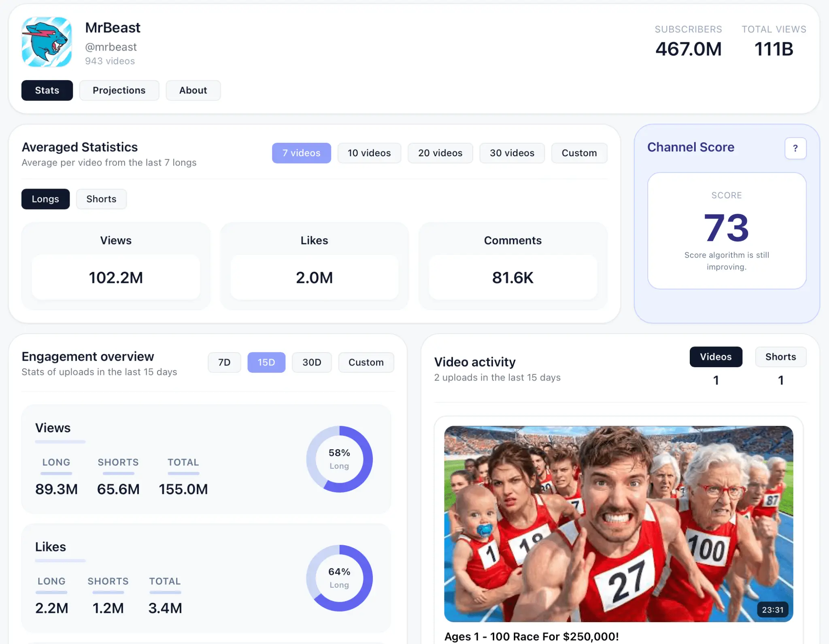Open the Projections tab
Viewport: 829px width, 644px height.
coord(119,90)
